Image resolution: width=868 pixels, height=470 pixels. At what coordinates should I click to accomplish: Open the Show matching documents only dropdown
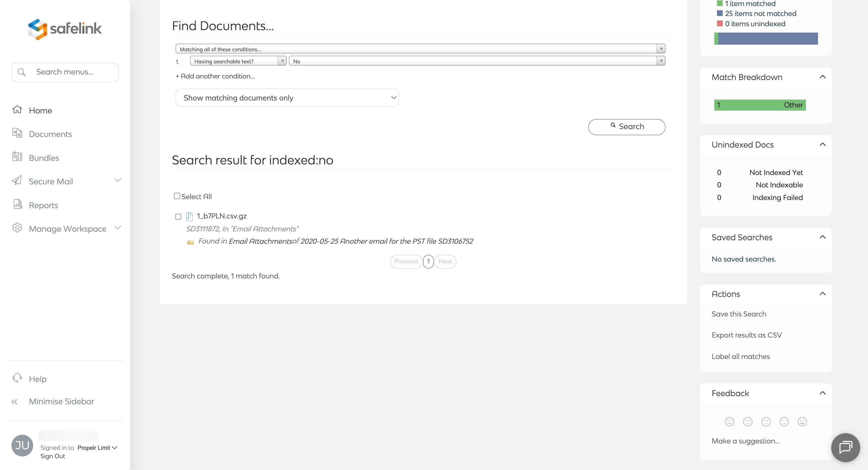click(x=287, y=98)
